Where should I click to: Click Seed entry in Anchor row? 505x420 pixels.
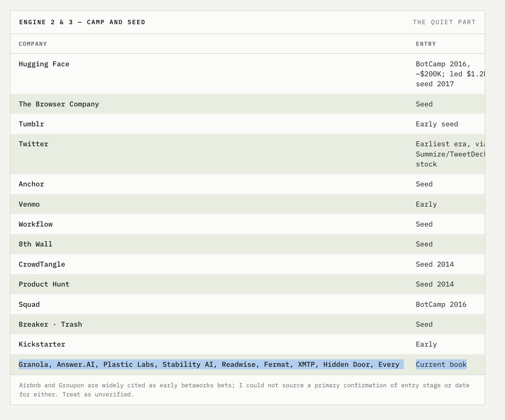coord(424,184)
